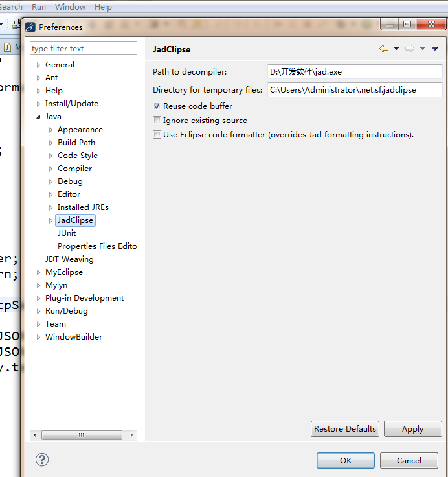Open the Run menu in main window
The width and height of the screenshot is (448, 477).
click(x=39, y=6)
